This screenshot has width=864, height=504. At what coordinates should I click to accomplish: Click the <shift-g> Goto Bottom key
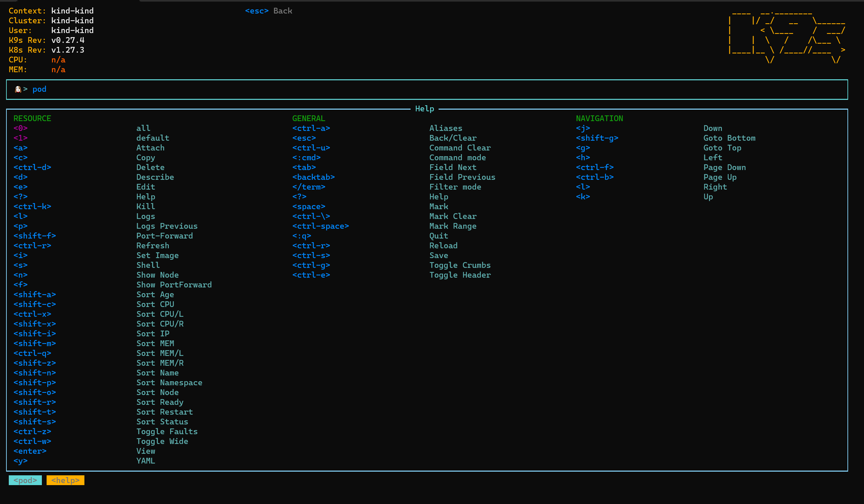pyautogui.click(x=597, y=138)
